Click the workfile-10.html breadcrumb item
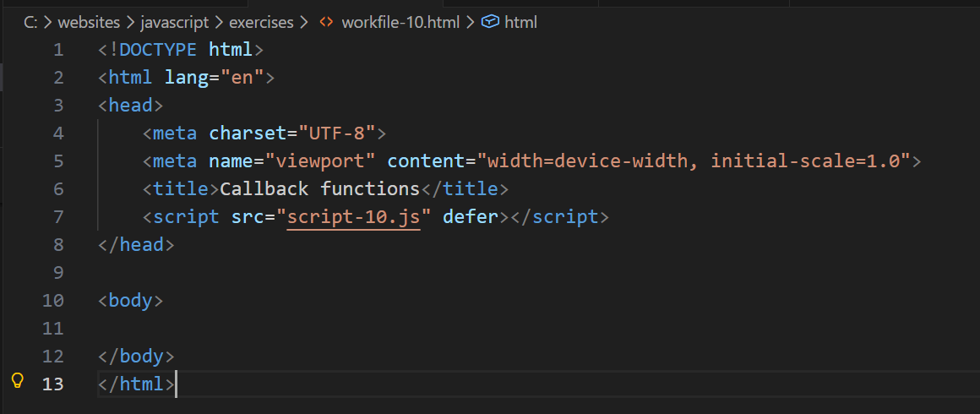 coord(400,23)
